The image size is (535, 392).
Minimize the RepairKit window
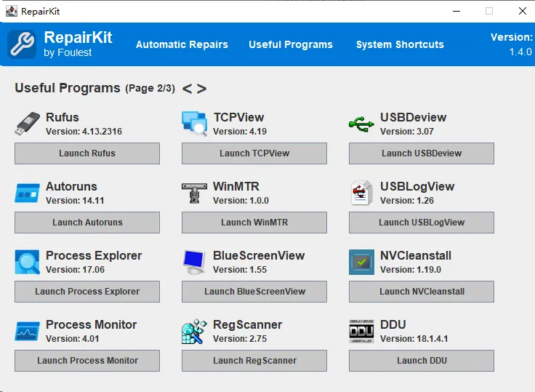pyautogui.click(x=456, y=11)
